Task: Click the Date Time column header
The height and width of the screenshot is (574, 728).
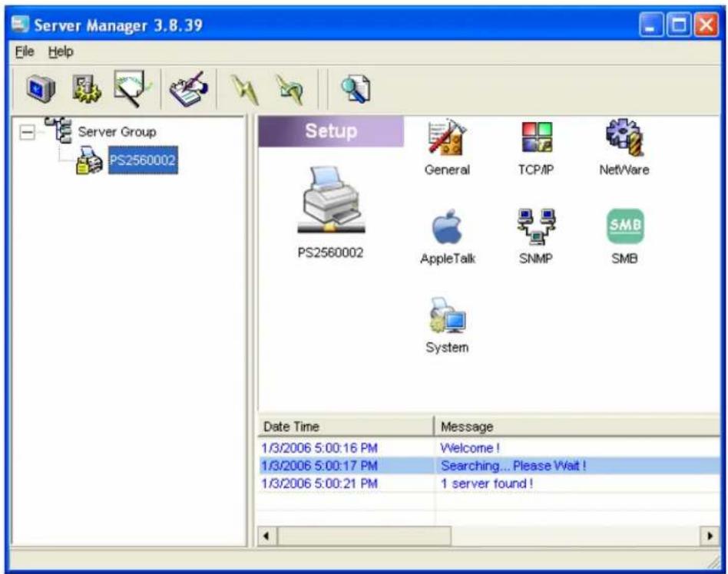Action: pos(346,427)
